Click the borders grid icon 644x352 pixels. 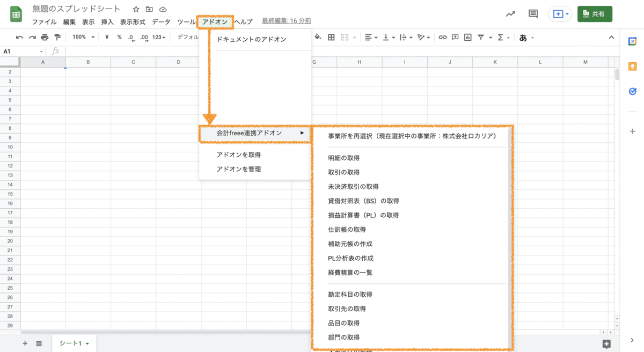click(x=331, y=37)
